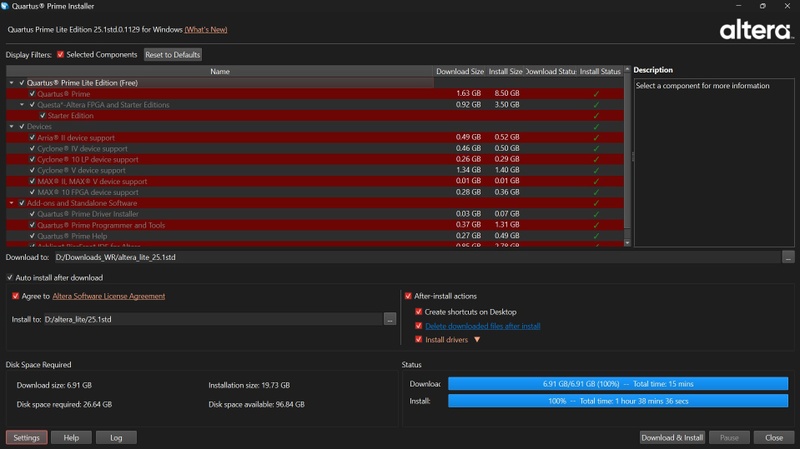Open Settings
The image size is (800, 449).
pos(27,437)
